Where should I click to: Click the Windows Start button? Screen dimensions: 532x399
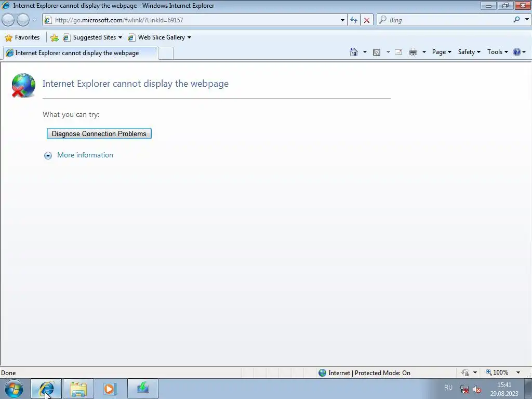click(x=14, y=389)
